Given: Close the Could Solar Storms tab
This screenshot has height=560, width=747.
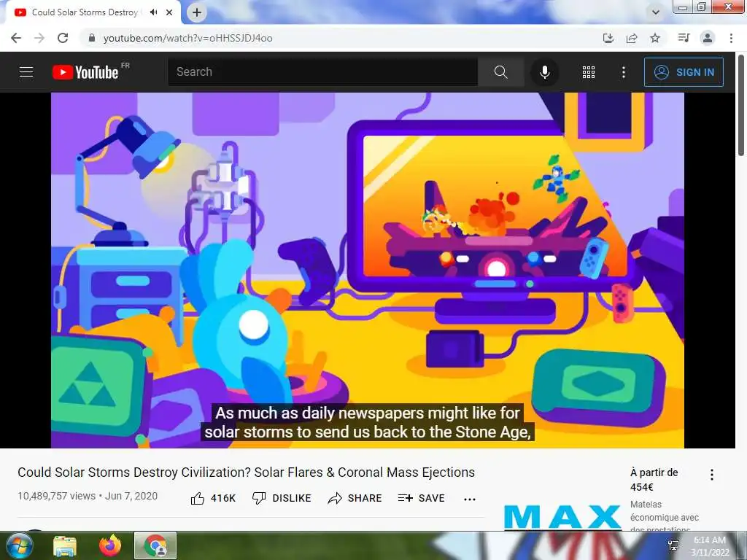Looking at the screenshot, I should pos(169,12).
